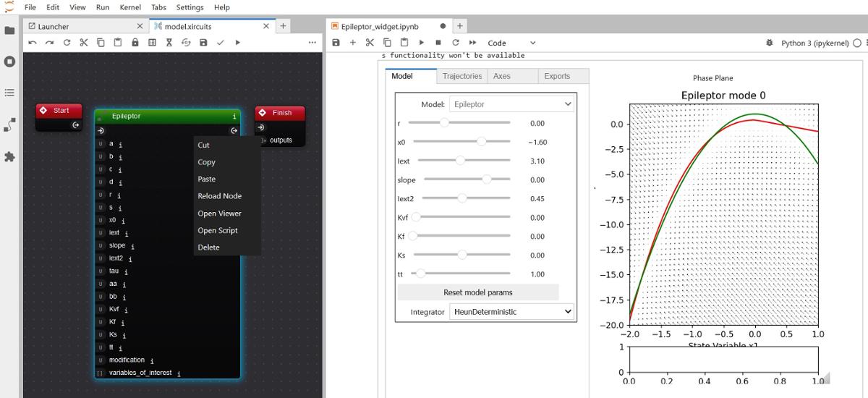Run the selected notebook cell
The height and width of the screenshot is (398, 868).
421,43
